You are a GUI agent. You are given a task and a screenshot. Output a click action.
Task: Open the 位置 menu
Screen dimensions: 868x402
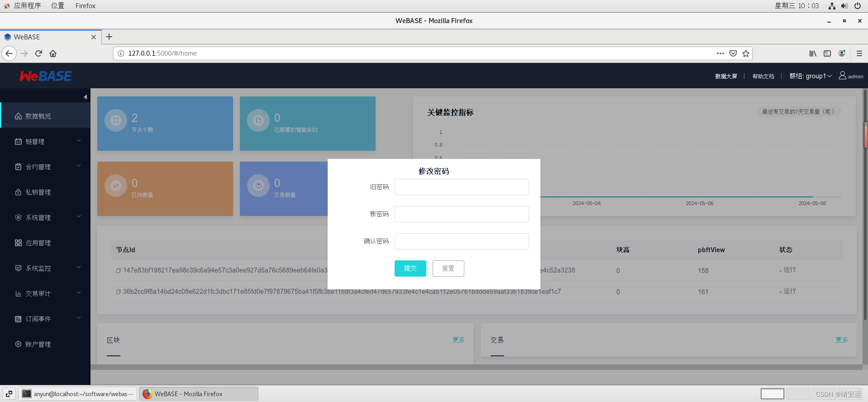57,6
